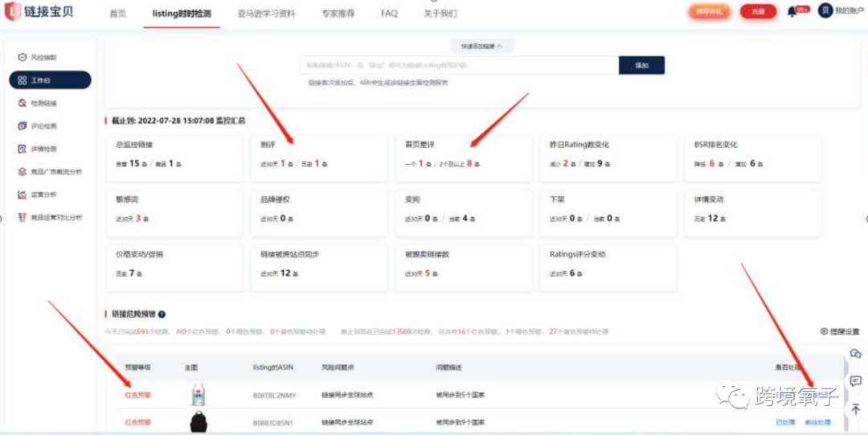Click the 检测链接 icon in sidebar
The image size is (868, 435).
click(x=23, y=103)
